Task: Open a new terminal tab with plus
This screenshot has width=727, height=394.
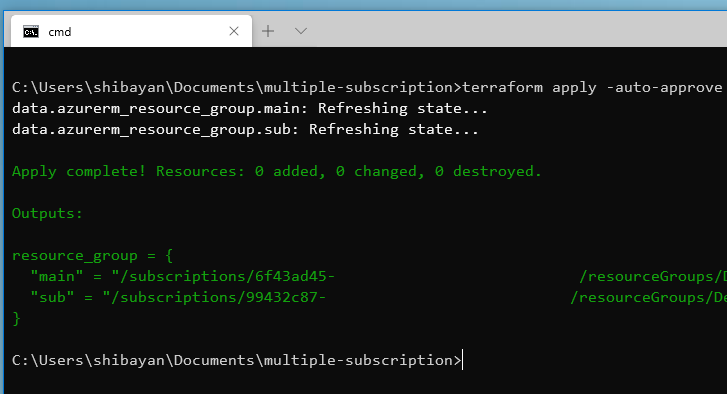Action: pos(268,31)
